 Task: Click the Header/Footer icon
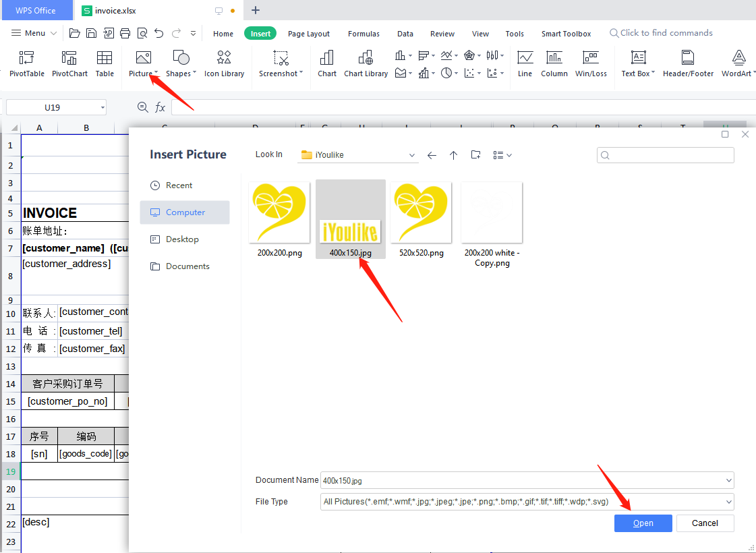(688, 59)
